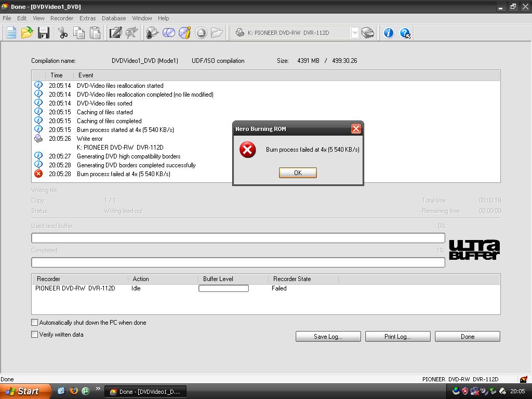Click the Paste clipboard icon
Image resolution: width=532 pixels, height=399 pixels.
[95, 33]
